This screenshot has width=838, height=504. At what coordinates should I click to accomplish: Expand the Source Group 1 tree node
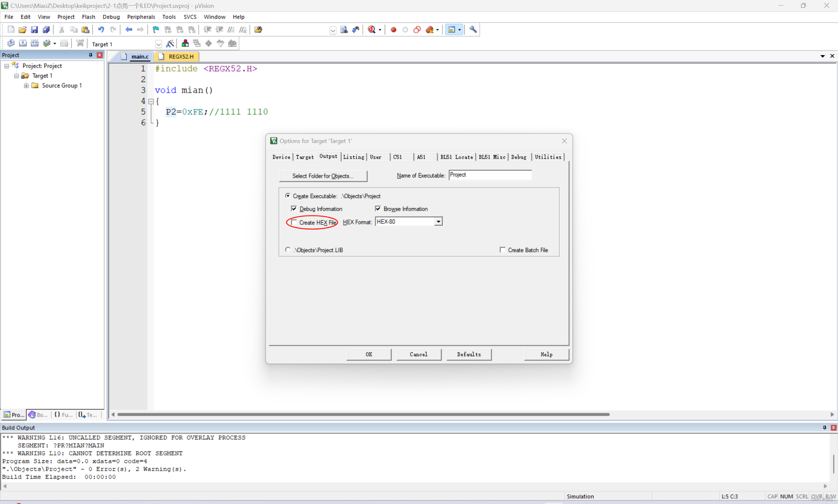26,86
